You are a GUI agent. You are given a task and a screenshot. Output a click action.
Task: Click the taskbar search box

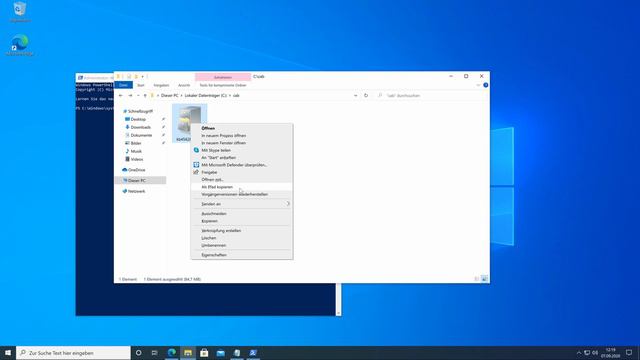pyautogui.click(x=73, y=353)
